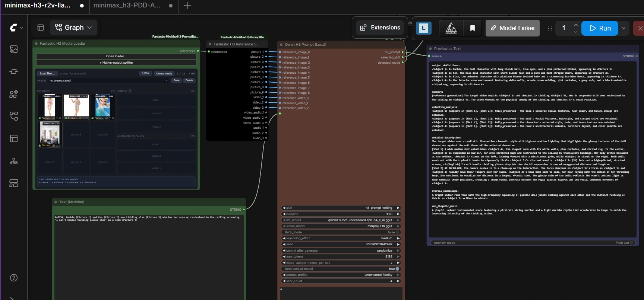644x300 pixels.
Task: Collapse the Preview as Text node
Action: [430, 49]
